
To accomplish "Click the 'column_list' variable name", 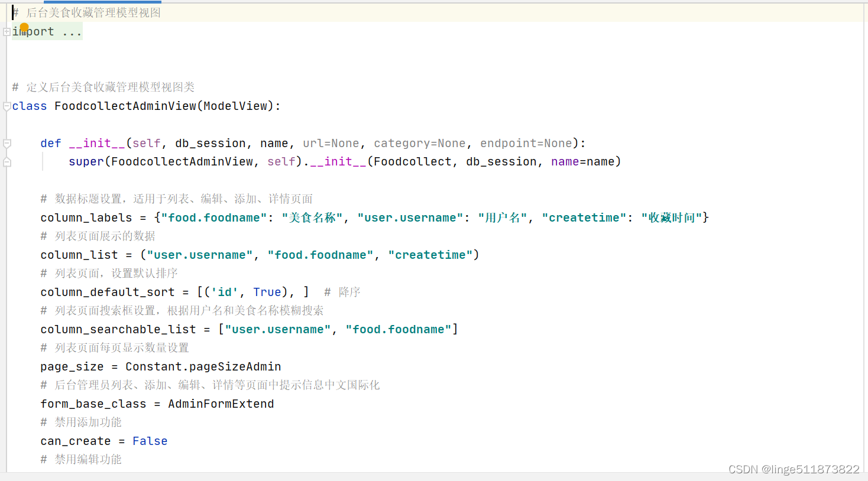I will (79, 255).
